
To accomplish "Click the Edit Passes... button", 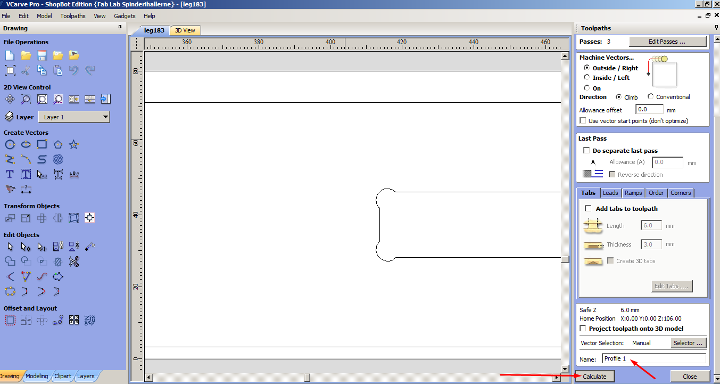I will click(x=667, y=41).
